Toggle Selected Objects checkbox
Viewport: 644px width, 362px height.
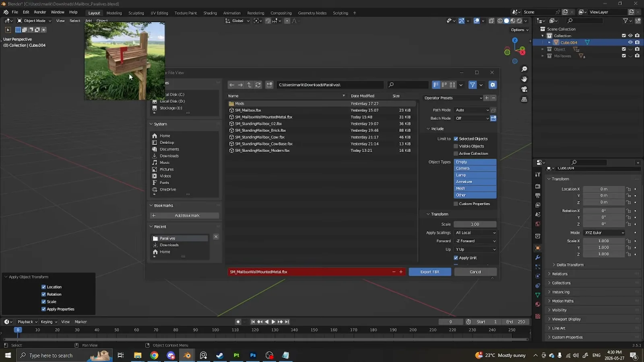point(456,139)
